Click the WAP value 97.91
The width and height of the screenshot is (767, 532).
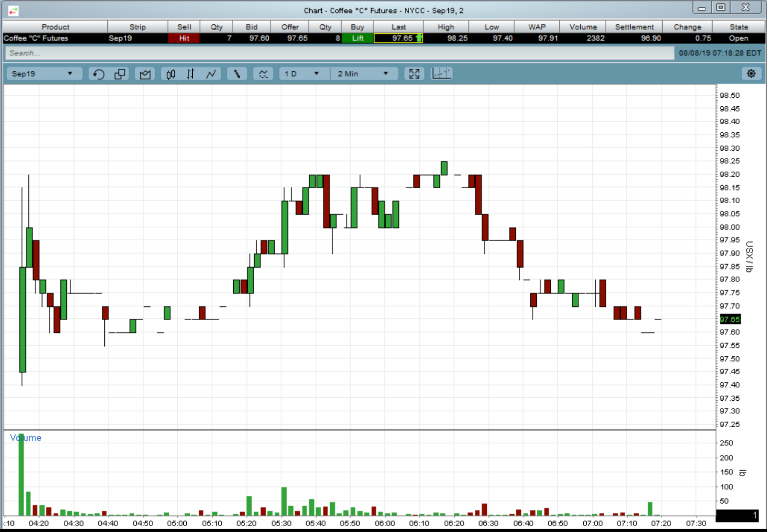pyautogui.click(x=548, y=38)
